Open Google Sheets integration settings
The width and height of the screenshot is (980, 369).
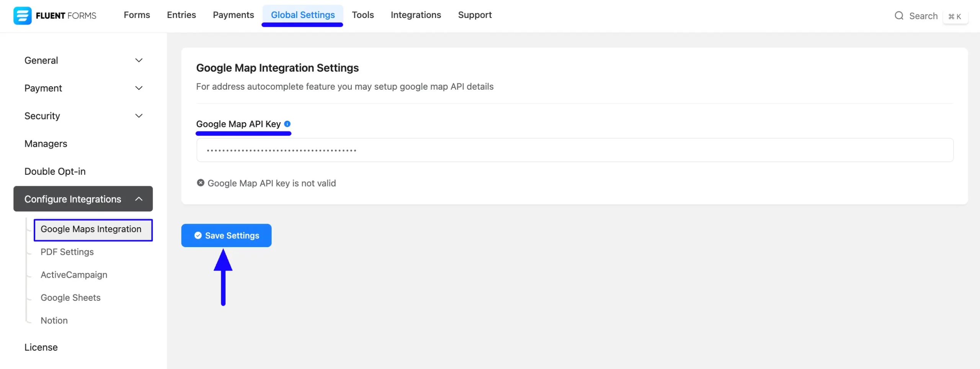[x=70, y=298]
